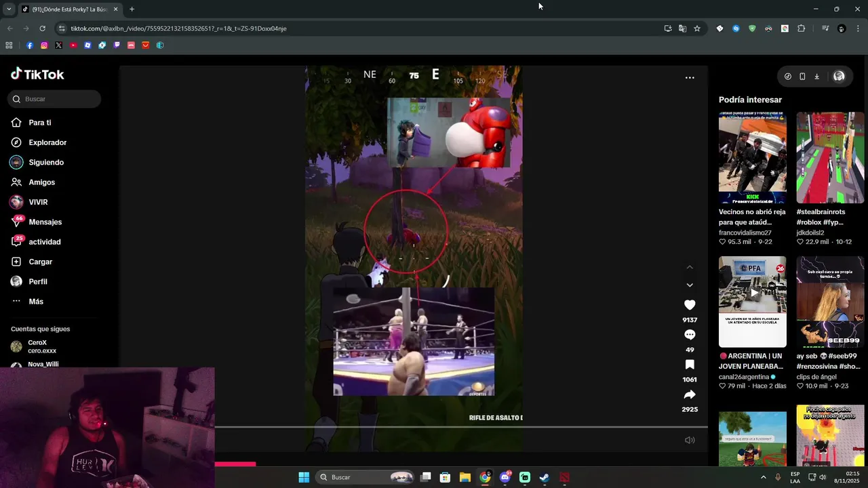This screenshot has width=868, height=488.
Task: Click the TikTok logo
Action: [x=37, y=75]
